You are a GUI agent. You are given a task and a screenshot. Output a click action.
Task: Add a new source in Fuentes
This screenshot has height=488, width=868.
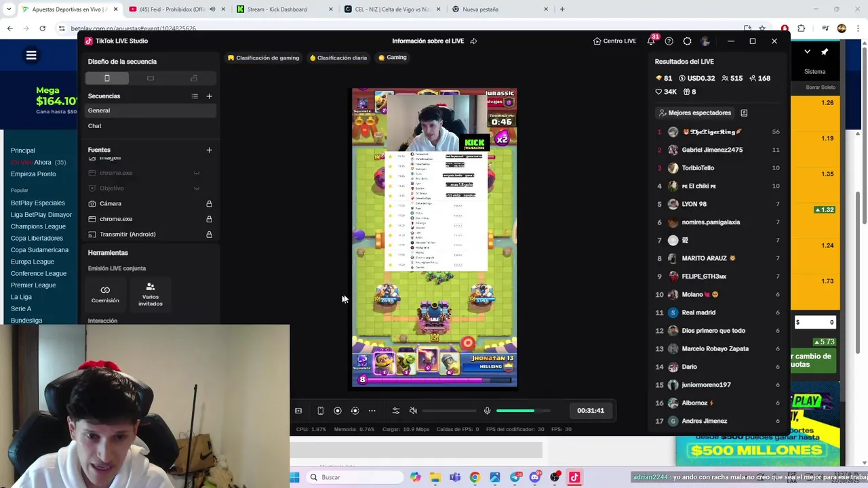pyautogui.click(x=209, y=150)
